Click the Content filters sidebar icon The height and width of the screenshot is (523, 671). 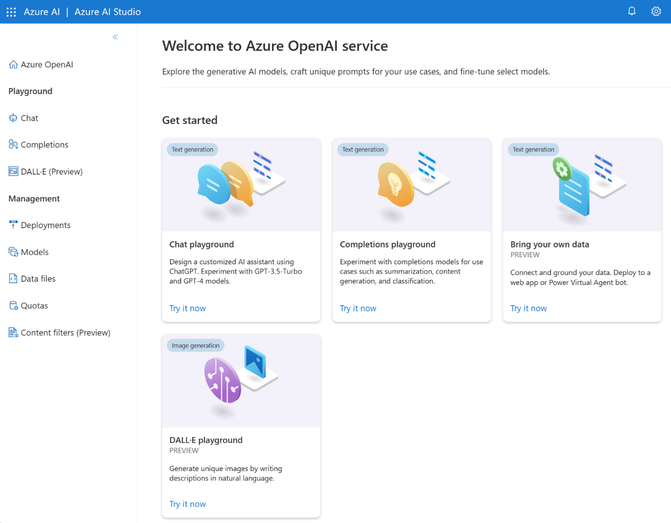(x=13, y=333)
